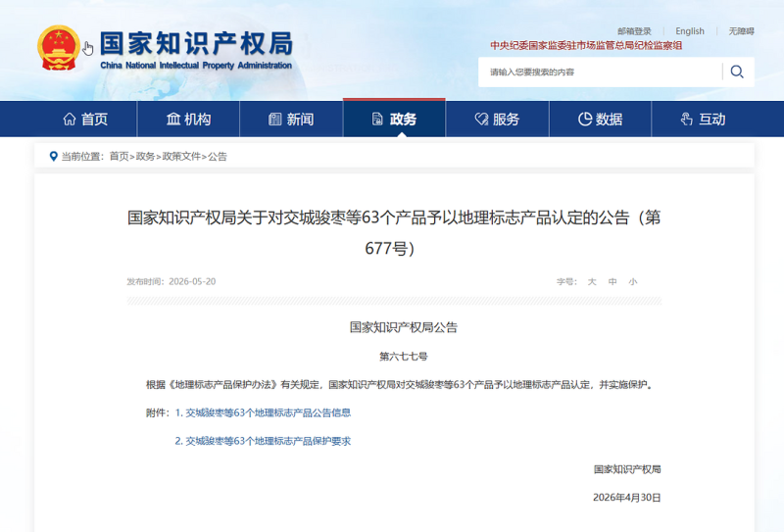Click the home icon beside 首页
The height and width of the screenshot is (532, 784).
pyautogui.click(x=70, y=119)
